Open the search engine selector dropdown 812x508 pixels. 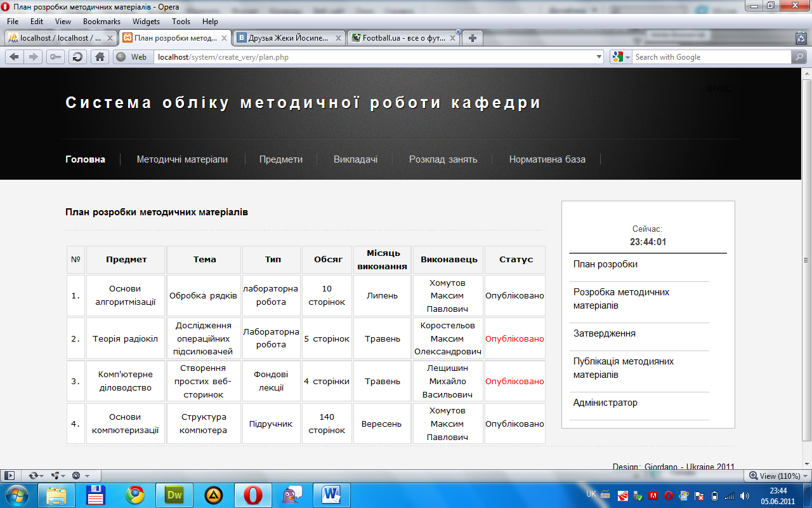pyautogui.click(x=621, y=57)
